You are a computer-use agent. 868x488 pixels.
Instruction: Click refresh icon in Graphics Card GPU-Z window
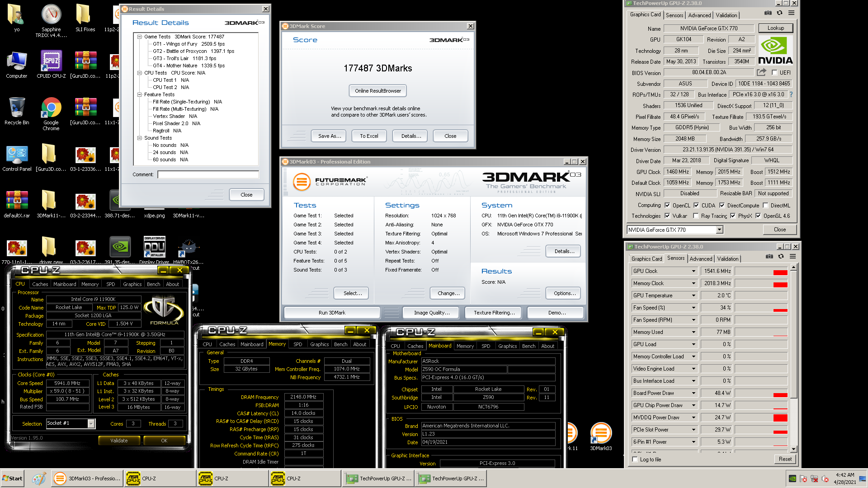[779, 13]
